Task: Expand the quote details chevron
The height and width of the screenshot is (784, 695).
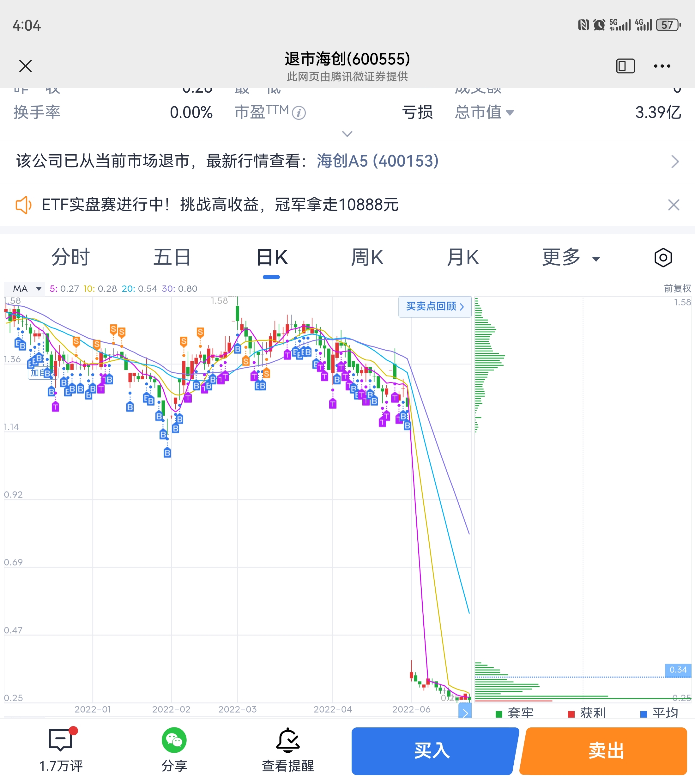Action: pos(347,133)
